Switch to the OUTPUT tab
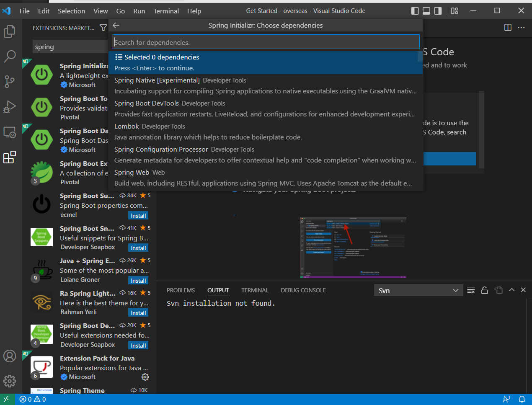The height and width of the screenshot is (405, 532). tap(218, 290)
